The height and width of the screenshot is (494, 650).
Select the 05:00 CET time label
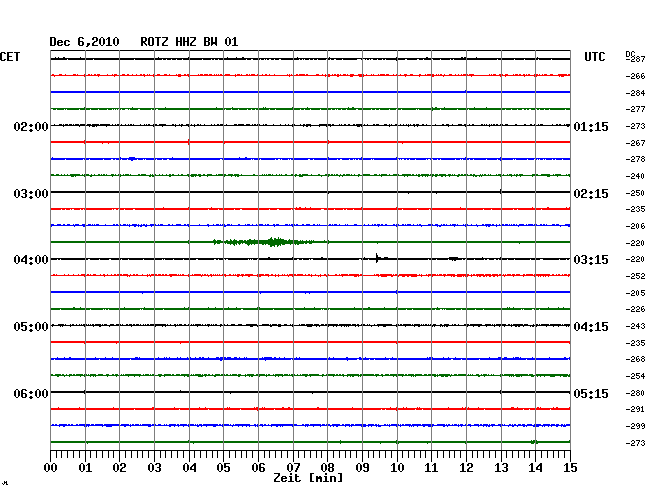[31, 327]
